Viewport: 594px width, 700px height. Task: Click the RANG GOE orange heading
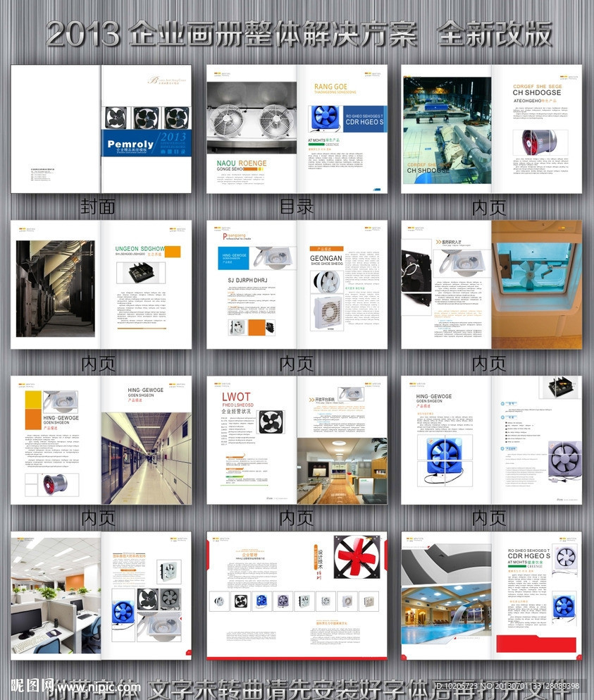click(330, 86)
